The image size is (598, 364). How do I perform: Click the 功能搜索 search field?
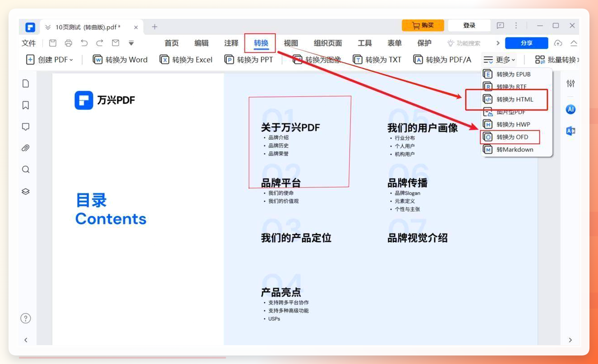pos(464,43)
